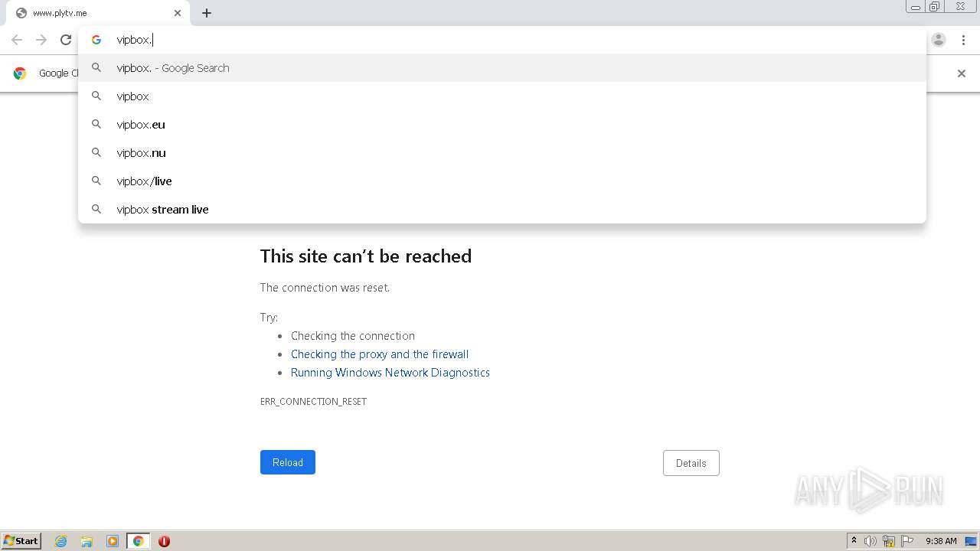
Task: Click search icon beside 'vipbox.eu' suggestion
Action: [96, 124]
